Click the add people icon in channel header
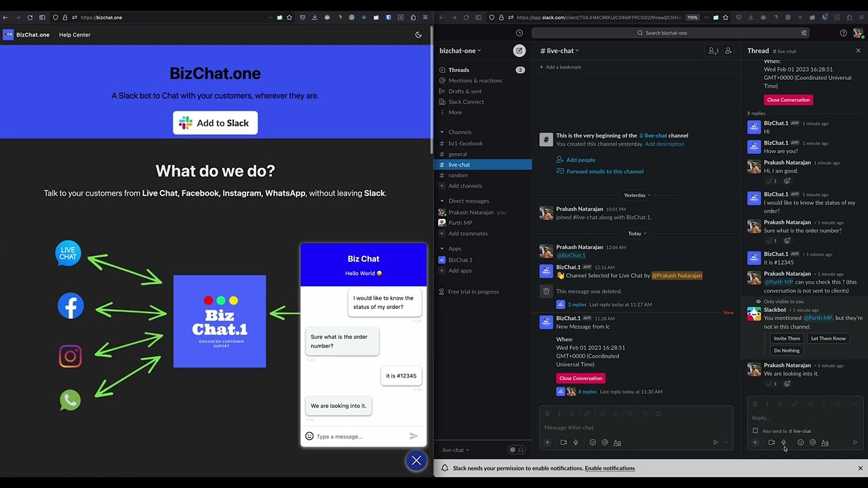 pos(728,51)
